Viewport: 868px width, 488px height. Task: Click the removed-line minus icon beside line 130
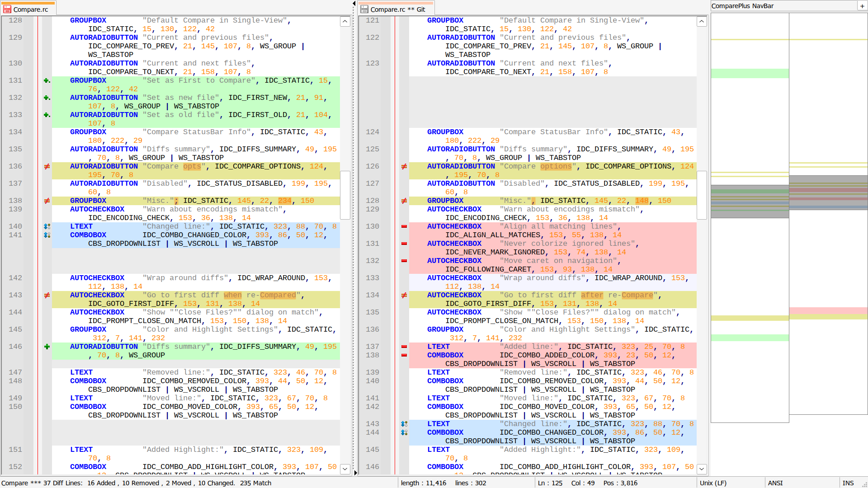pos(404,226)
